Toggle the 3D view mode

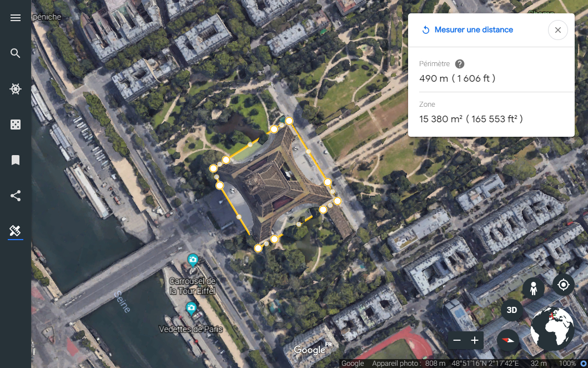click(510, 310)
